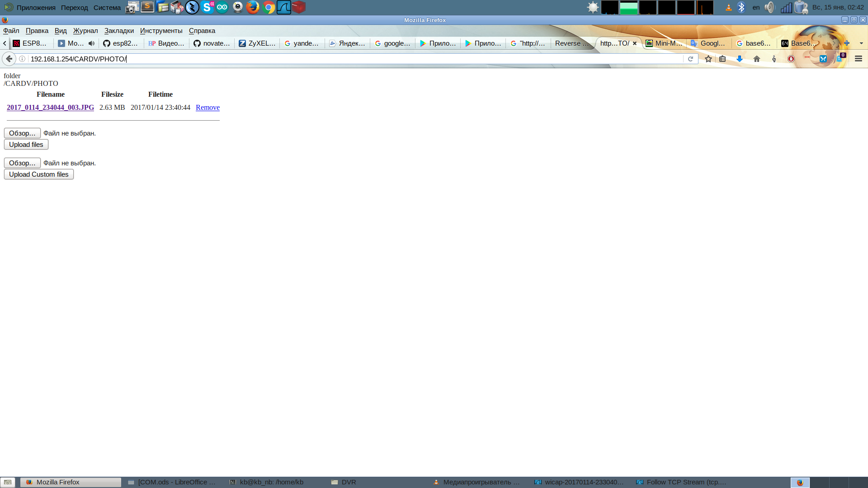Open the Ghostery ghost icon

click(x=839, y=59)
